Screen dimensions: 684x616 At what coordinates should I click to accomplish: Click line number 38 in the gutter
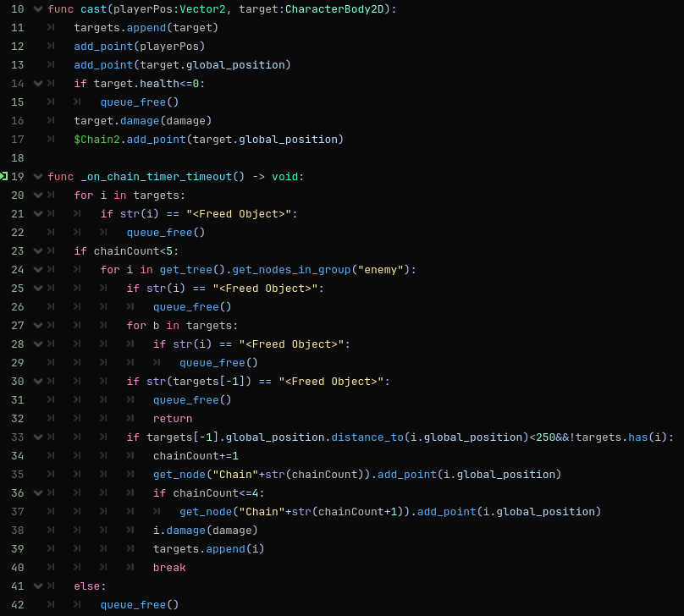tap(18, 531)
